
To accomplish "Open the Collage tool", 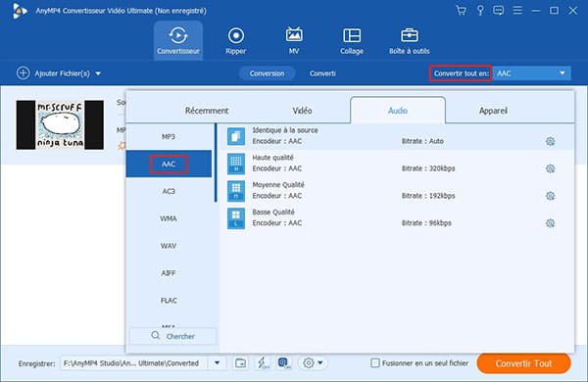I will coord(352,41).
